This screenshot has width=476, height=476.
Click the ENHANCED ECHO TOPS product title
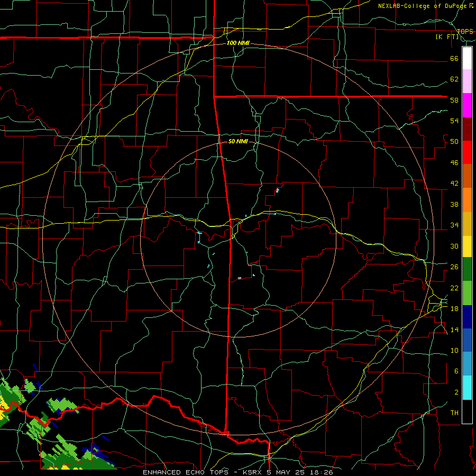click(237, 472)
